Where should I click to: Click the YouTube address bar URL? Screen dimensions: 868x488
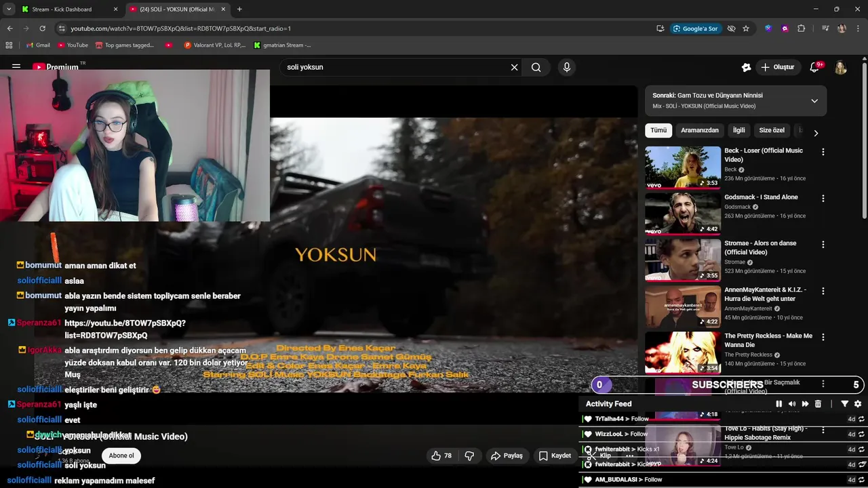[180, 28]
